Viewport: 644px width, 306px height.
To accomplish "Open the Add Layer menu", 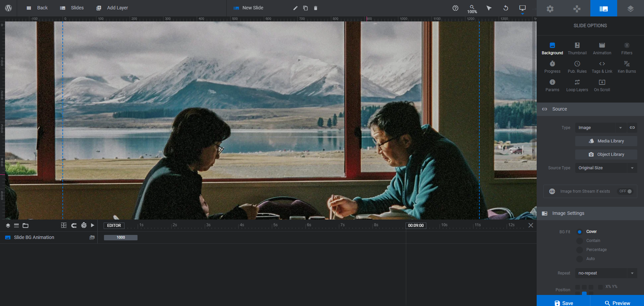I will [112, 8].
